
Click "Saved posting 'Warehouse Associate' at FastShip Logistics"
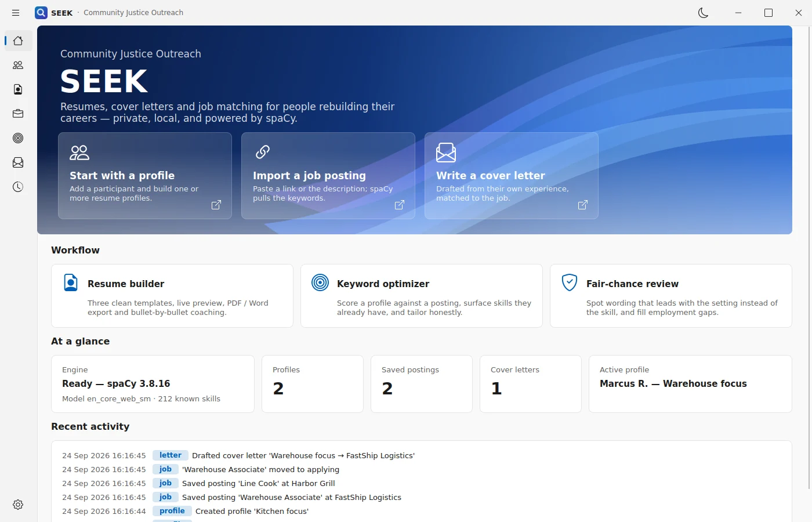(x=292, y=497)
